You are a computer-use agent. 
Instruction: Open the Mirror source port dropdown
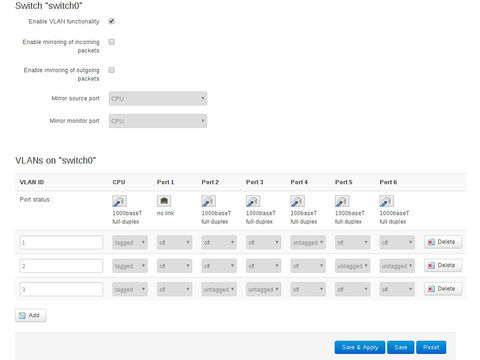click(158, 98)
